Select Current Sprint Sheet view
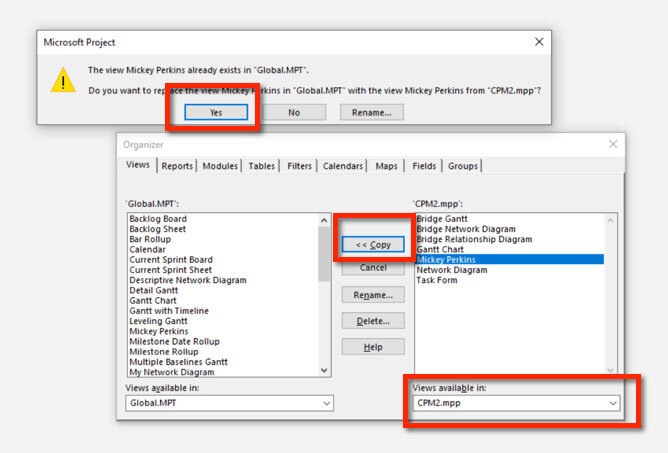 tap(170, 270)
